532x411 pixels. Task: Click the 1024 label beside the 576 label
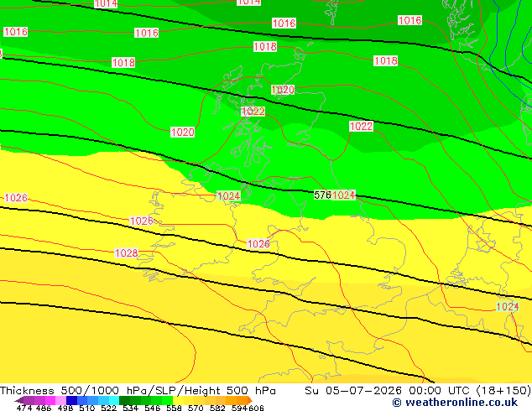(343, 195)
